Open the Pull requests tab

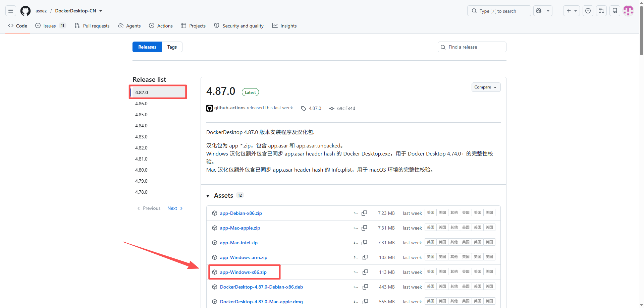pos(92,26)
